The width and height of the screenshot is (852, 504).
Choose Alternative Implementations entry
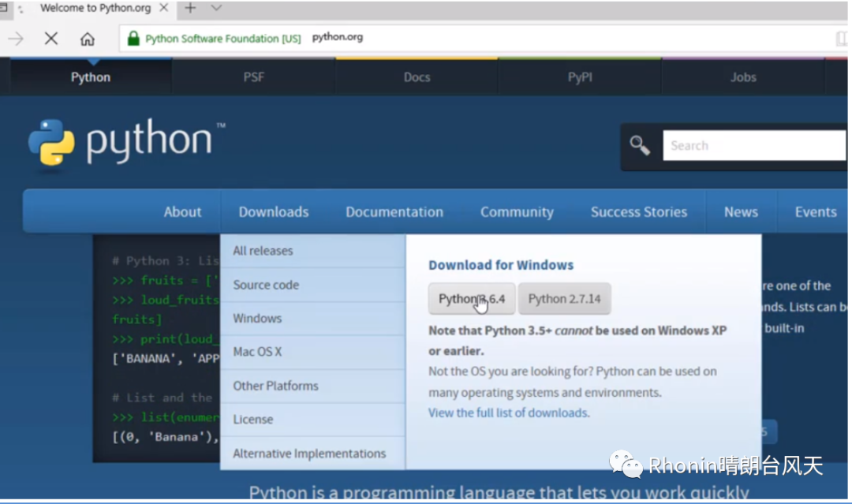pos(313,454)
